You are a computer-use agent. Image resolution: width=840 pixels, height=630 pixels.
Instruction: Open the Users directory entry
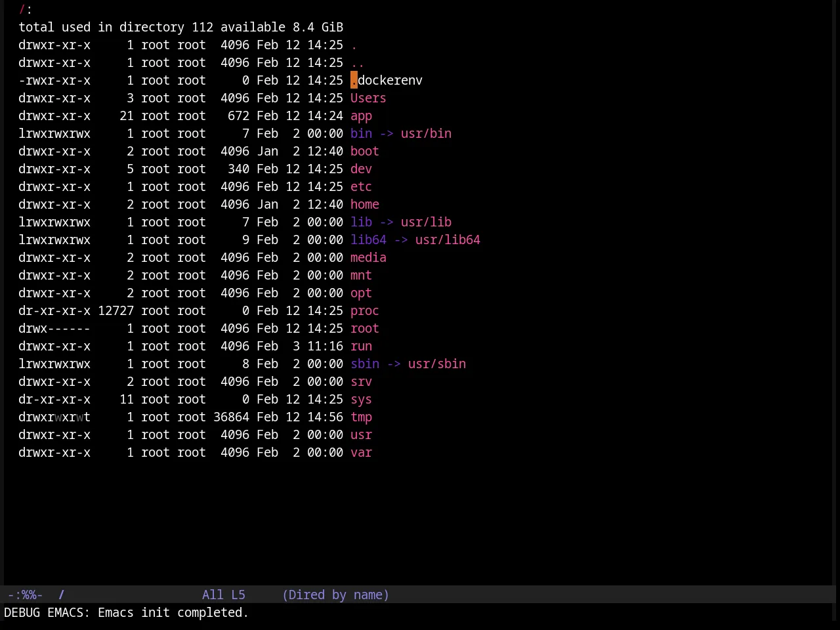tap(368, 98)
